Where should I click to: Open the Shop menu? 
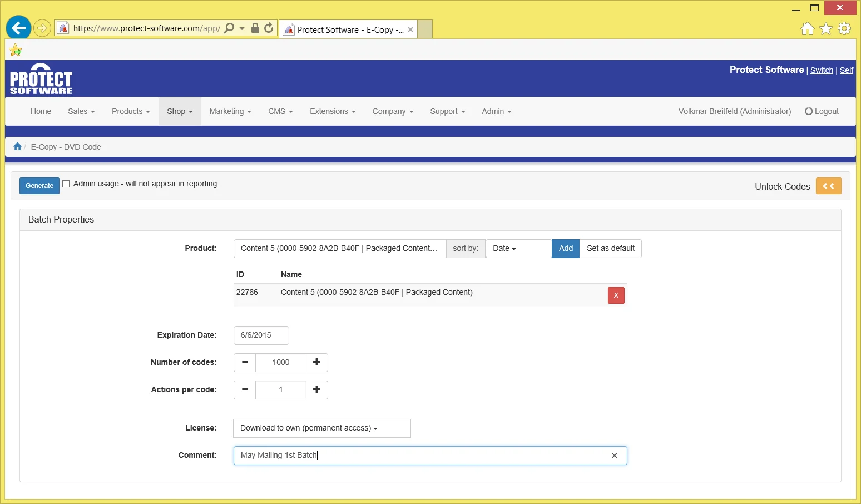tap(180, 111)
